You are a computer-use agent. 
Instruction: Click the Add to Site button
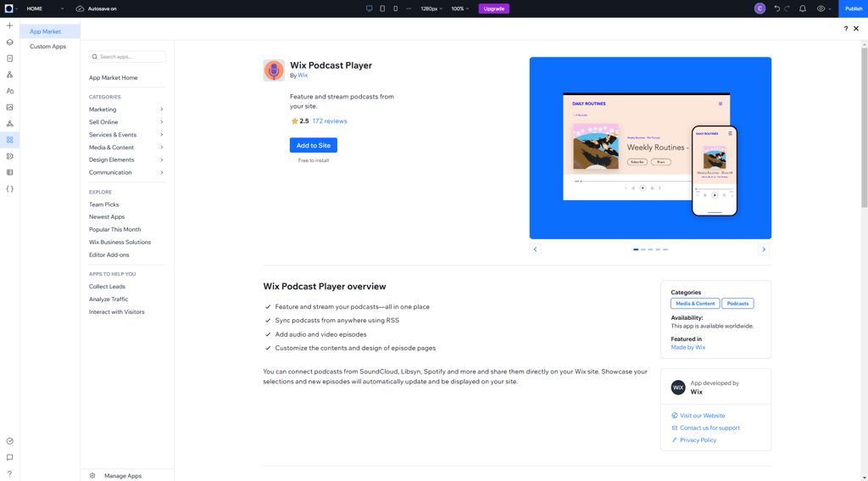pyautogui.click(x=314, y=145)
